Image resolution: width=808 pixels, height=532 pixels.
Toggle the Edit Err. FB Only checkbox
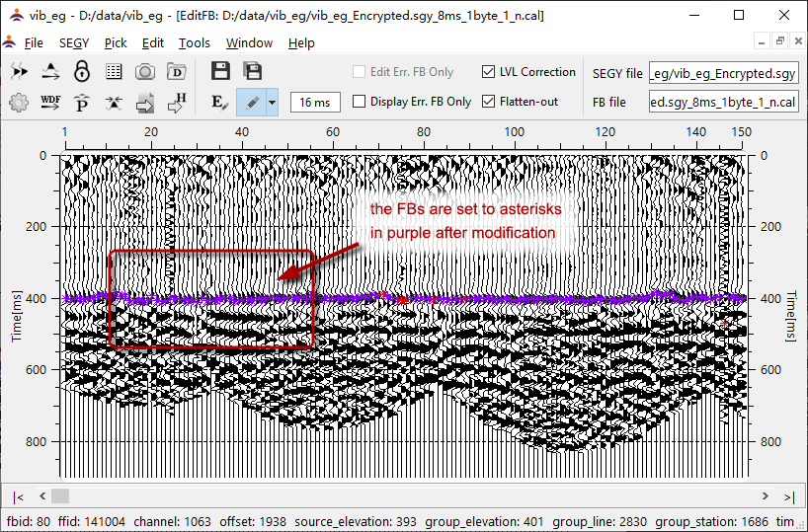pos(359,72)
